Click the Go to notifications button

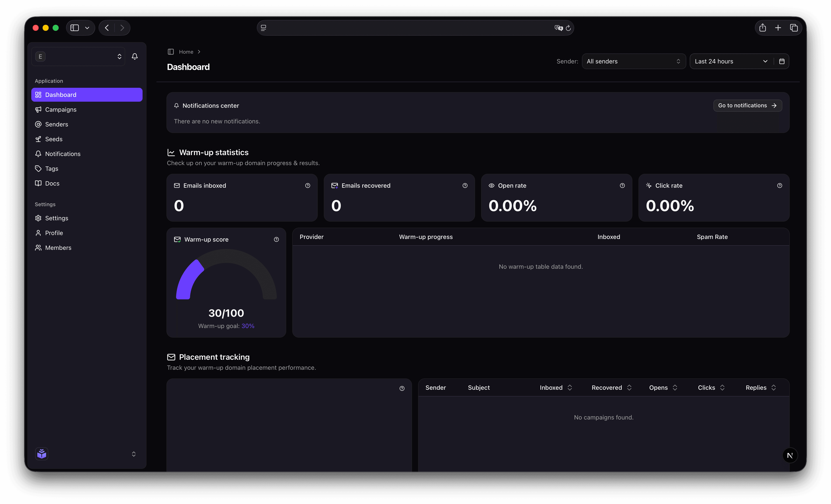tap(747, 106)
